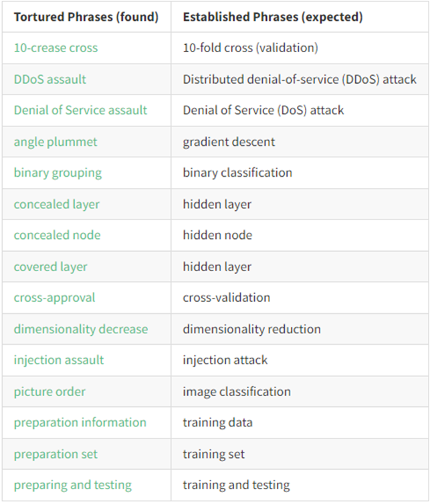
Task: Click the "injection assault" link
Action: coord(59,360)
